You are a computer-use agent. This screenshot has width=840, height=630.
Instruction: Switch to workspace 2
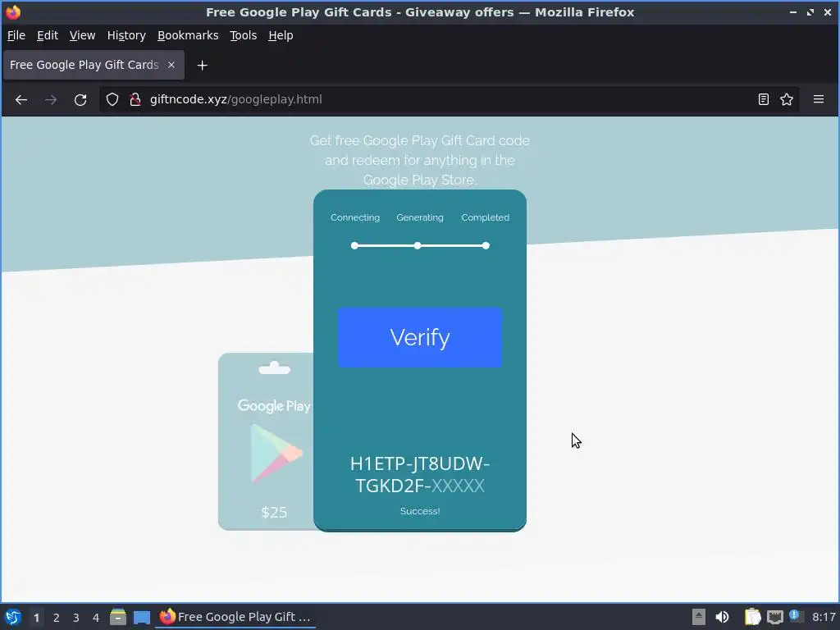[57, 618]
